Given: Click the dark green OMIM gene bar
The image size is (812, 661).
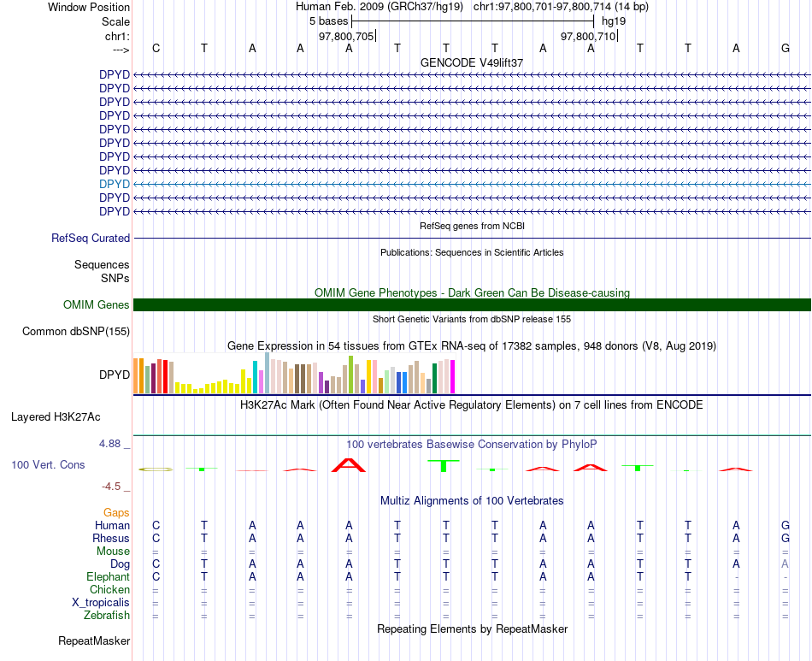Looking at the screenshot, I should click(x=472, y=304).
